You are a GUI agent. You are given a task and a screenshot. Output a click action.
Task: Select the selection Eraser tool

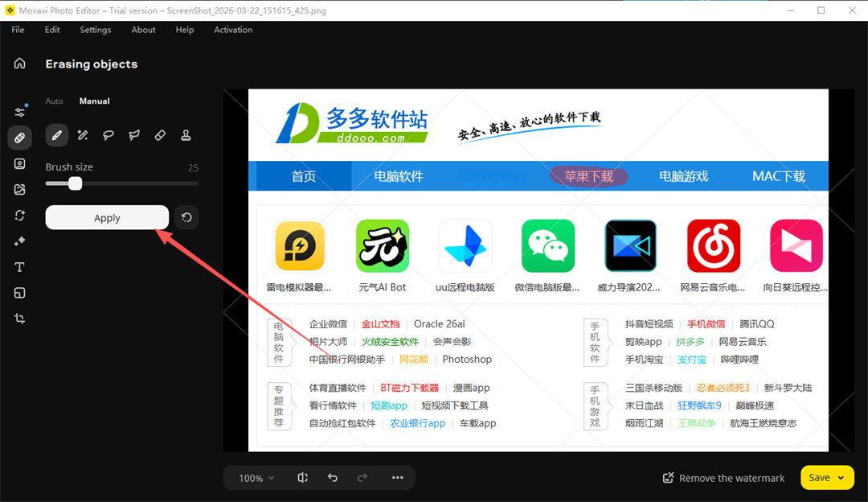click(x=160, y=135)
